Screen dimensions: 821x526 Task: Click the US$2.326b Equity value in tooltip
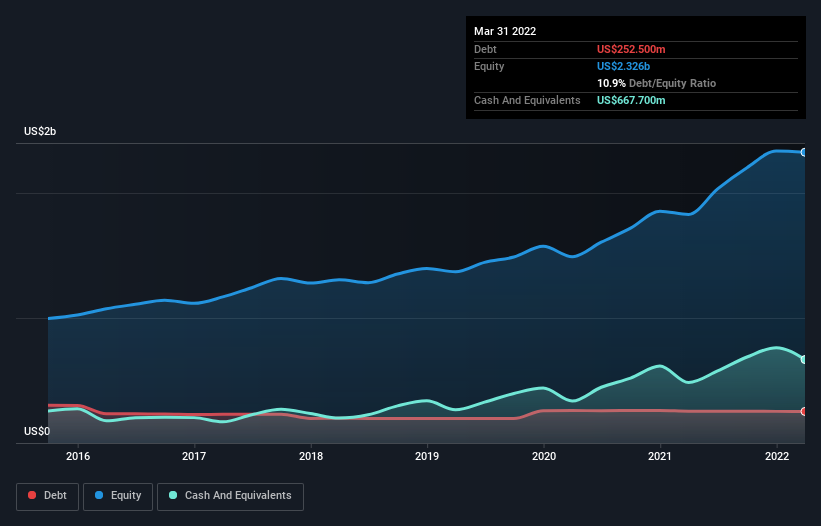pyautogui.click(x=626, y=66)
